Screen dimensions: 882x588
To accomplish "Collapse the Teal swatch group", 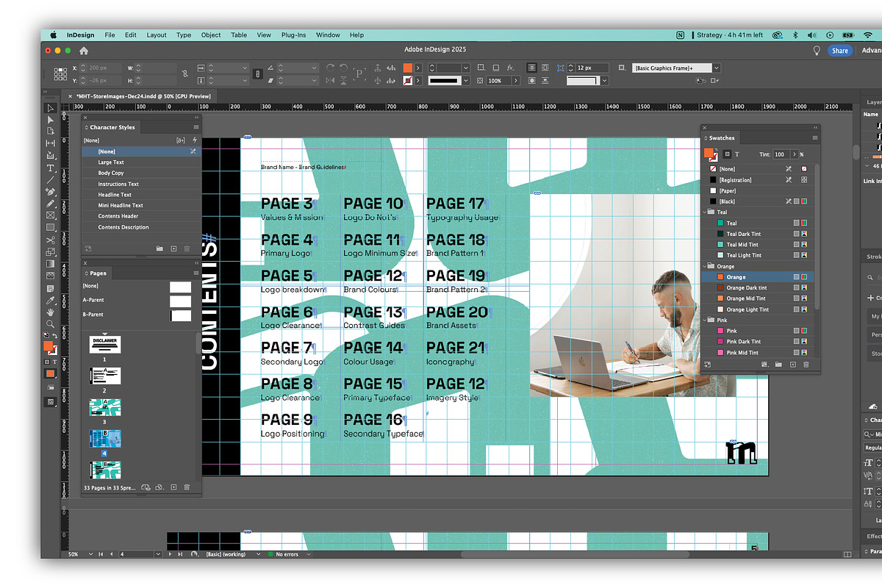I will tap(705, 212).
